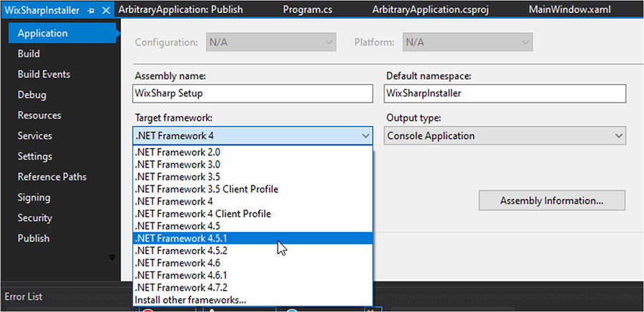Pin the WixSharpInstaller tab
644x312 pixels.
[x=91, y=11]
